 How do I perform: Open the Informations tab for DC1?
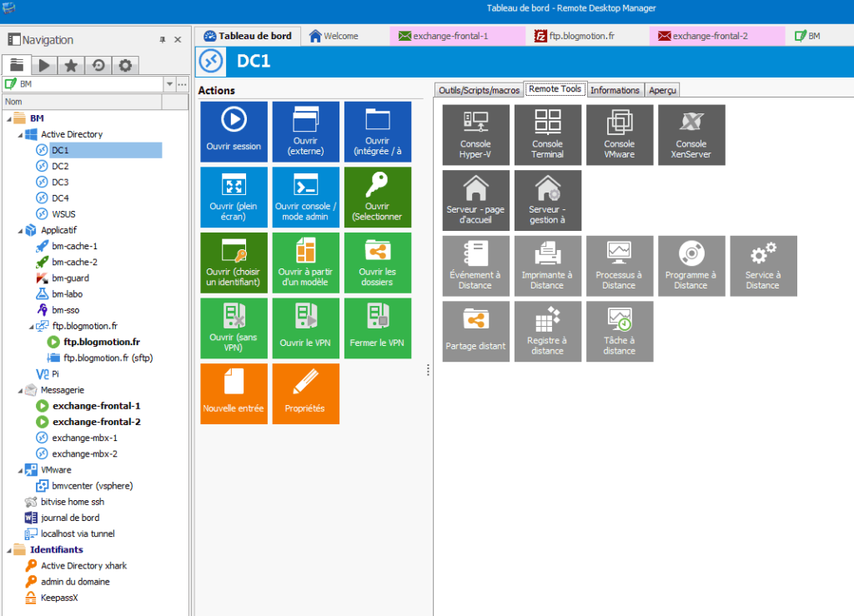(615, 89)
